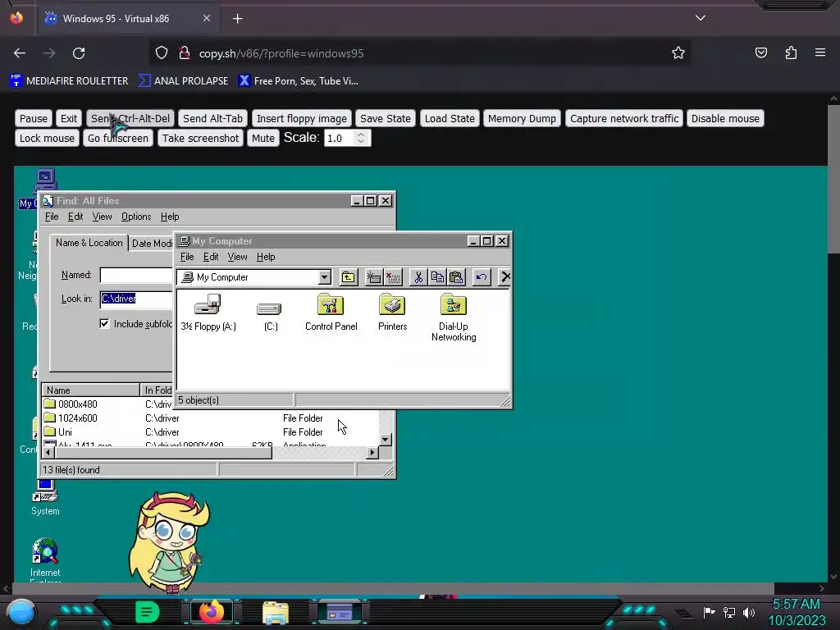Open File menu in Find: All Files
840x630 pixels.
[x=52, y=217]
